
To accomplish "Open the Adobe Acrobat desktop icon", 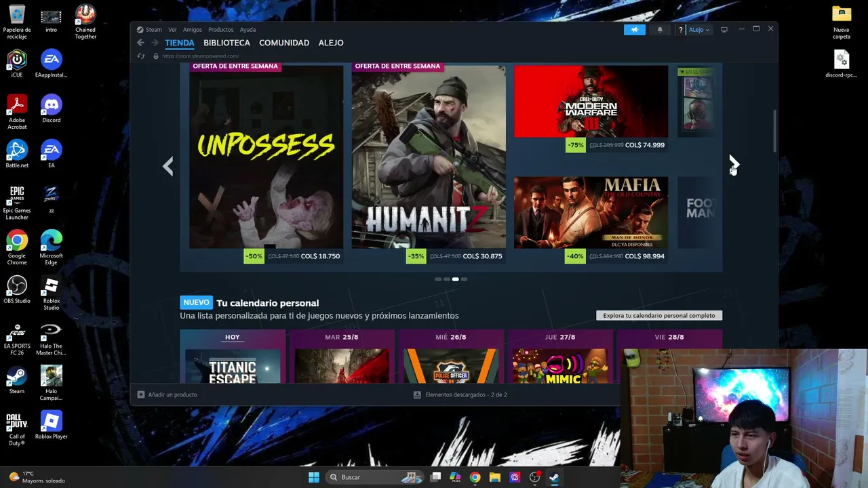I will click(17, 112).
